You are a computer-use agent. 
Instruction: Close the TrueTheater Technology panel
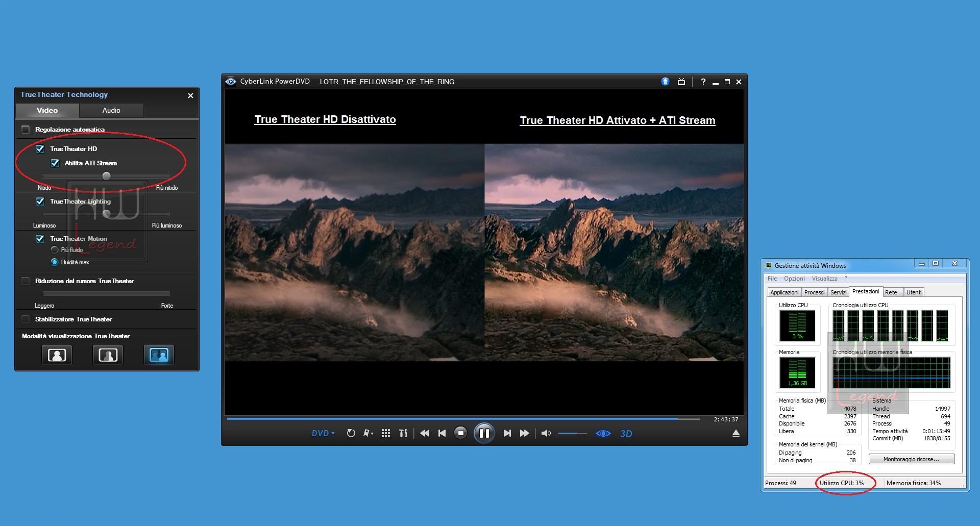point(190,95)
